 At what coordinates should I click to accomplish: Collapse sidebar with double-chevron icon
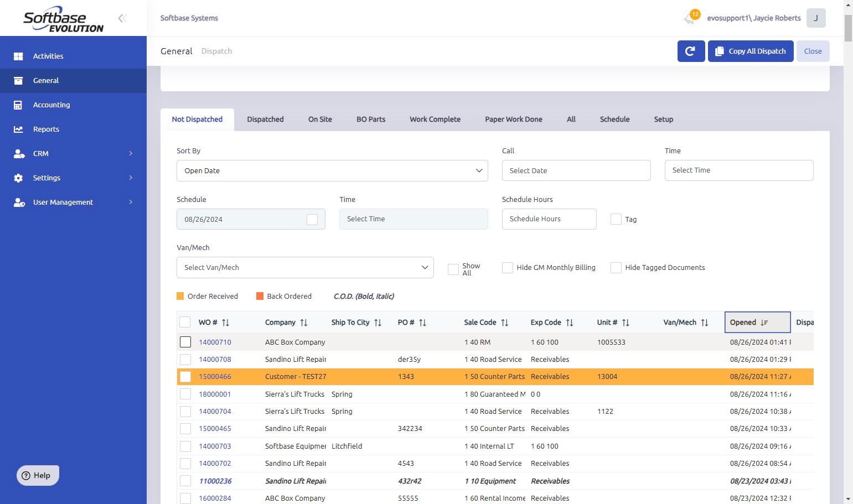click(122, 18)
